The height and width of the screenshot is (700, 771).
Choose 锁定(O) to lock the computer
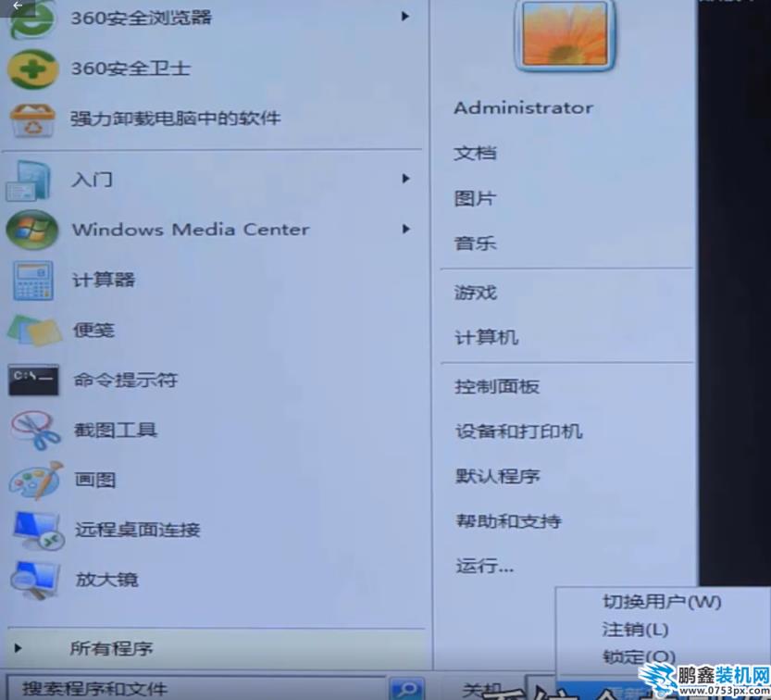tap(639, 656)
